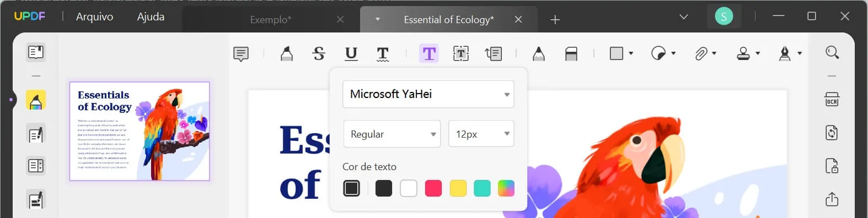This screenshot has height=218, width=868.
Task: Close the Exemplo* tab
Action: click(340, 19)
